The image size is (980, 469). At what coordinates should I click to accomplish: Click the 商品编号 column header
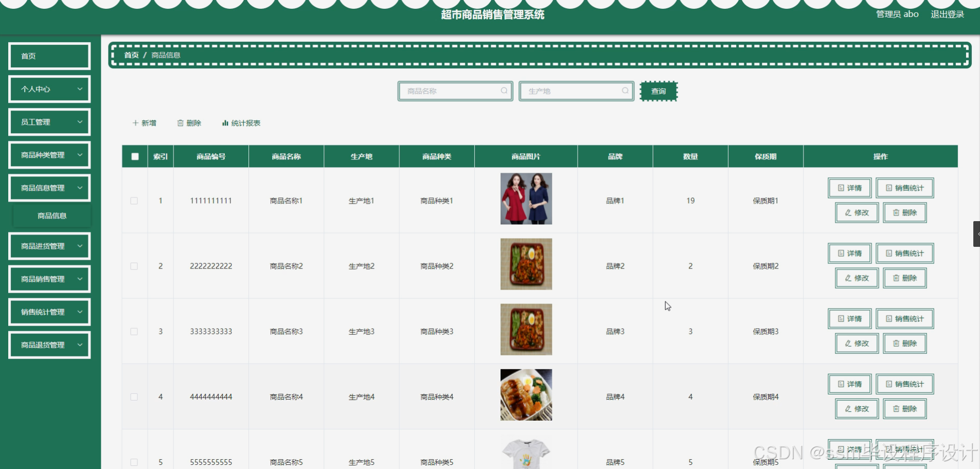click(x=211, y=156)
